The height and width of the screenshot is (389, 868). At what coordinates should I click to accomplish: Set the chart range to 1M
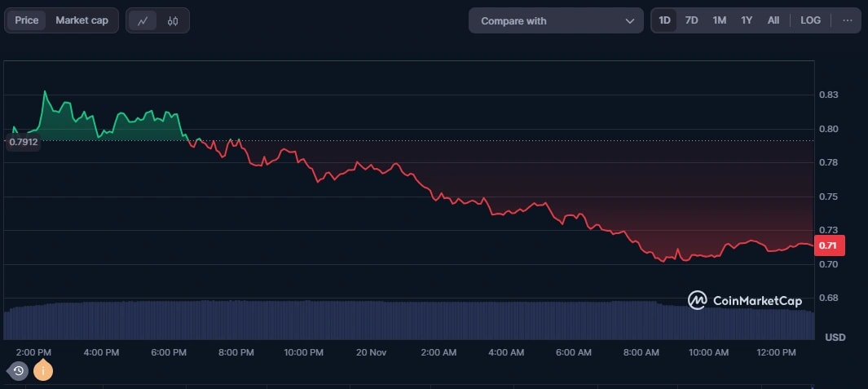(x=719, y=20)
